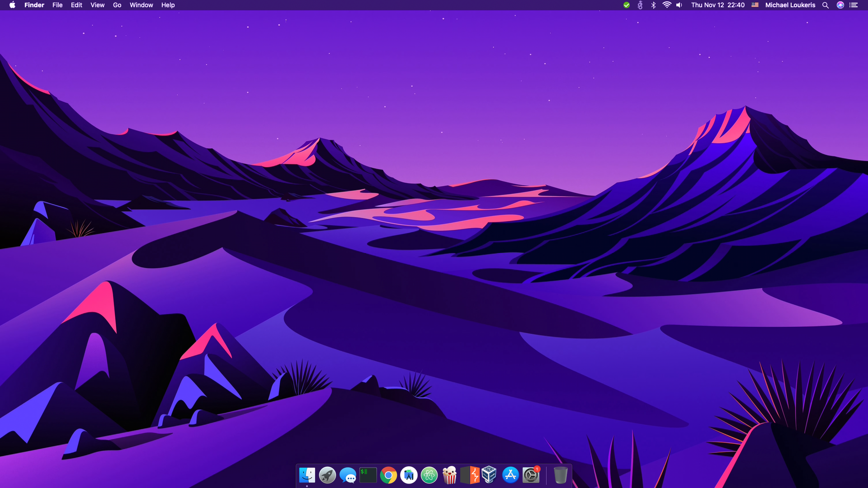Open the Apple menu
Viewport: 868px width, 488px height.
pyautogui.click(x=12, y=5)
